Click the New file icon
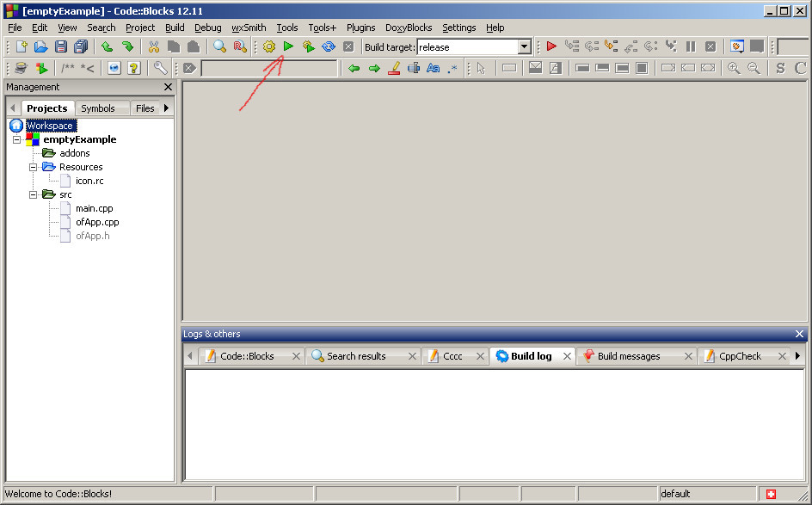812x505 pixels. 22,46
